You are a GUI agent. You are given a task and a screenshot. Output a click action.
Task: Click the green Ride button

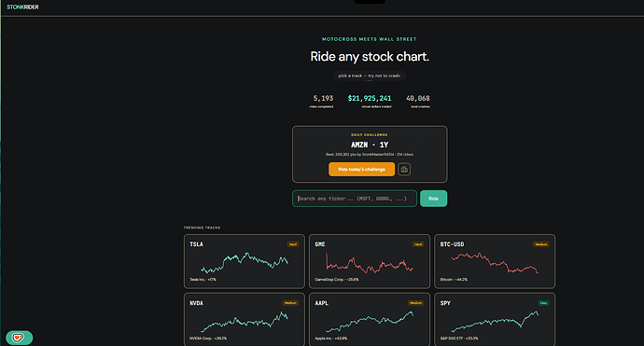434,199
